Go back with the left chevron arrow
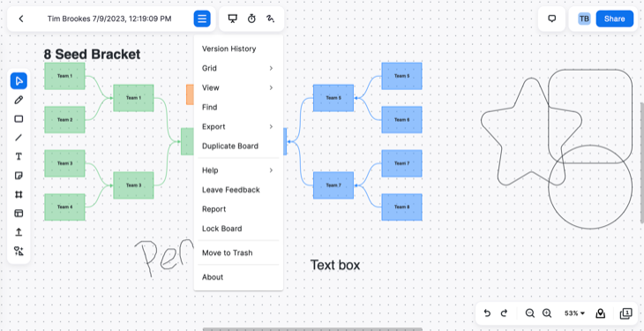This screenshot has width=644, height=331. (x=21, y=19)
